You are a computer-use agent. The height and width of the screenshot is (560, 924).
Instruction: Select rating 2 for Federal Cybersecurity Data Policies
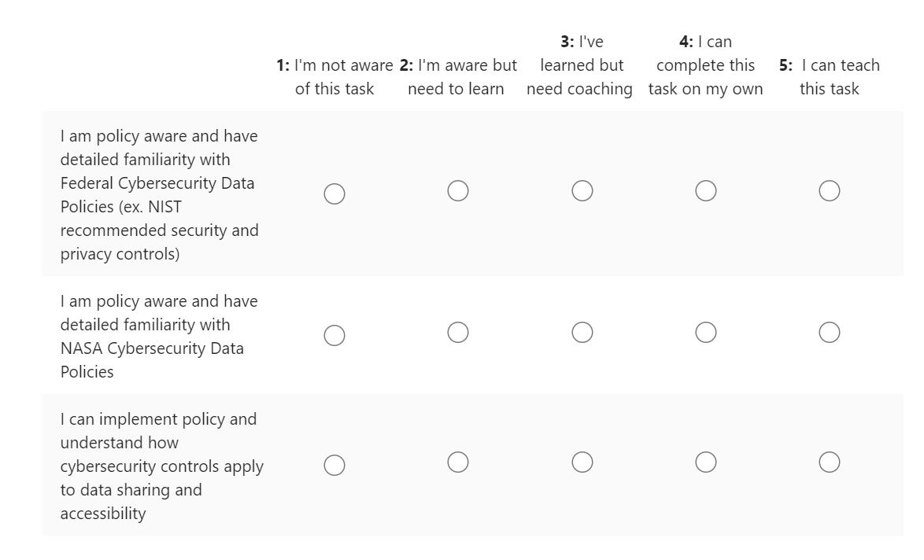tap(458, 191)
